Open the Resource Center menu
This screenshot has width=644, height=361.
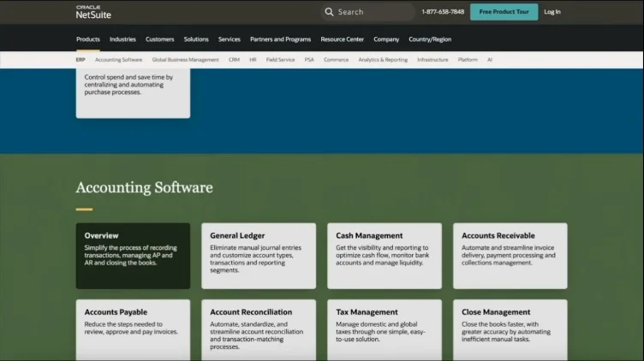coord(343,39)
